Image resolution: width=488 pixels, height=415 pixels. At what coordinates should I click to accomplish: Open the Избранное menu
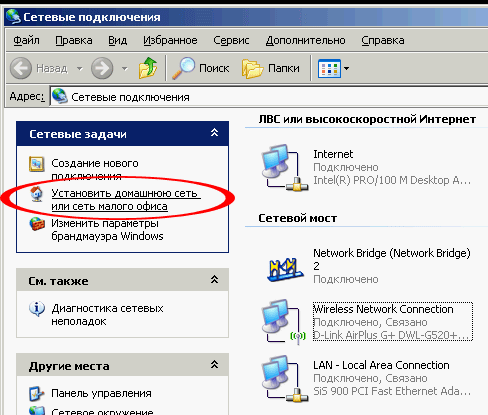[170, 40]
